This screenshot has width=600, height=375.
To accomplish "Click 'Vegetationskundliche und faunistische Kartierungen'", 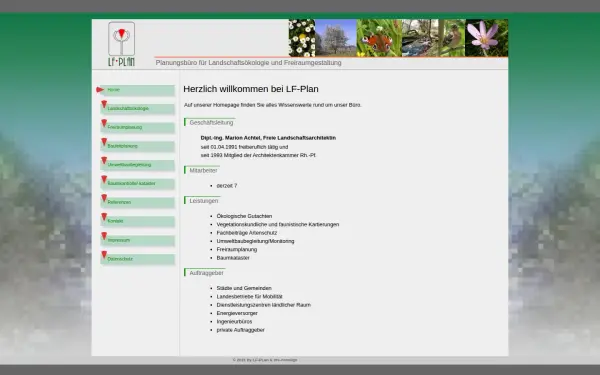I will pos(278,225).
